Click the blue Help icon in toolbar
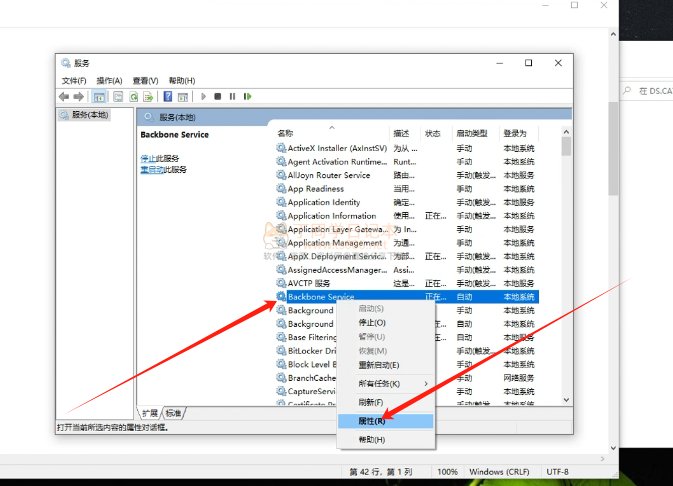 coord(168,97)
